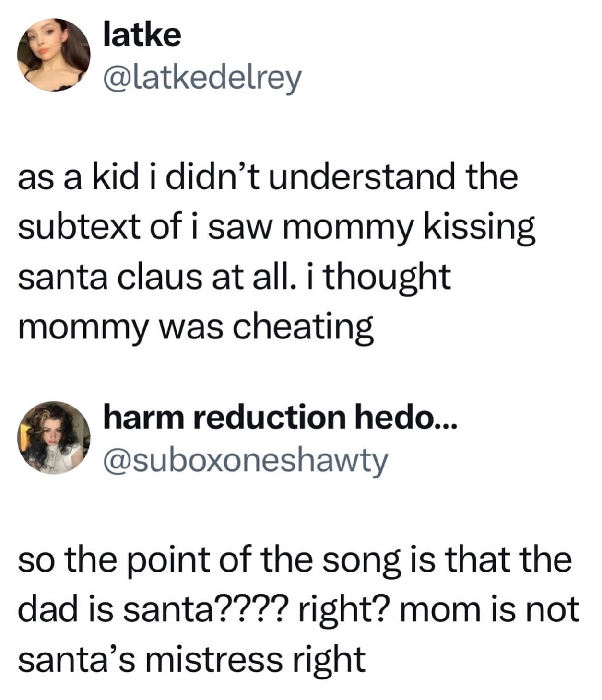
Task: Open the @latkedelrey handle
Action: [x=202, y=77]
